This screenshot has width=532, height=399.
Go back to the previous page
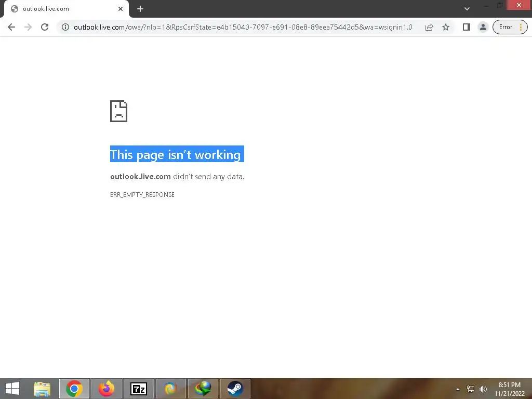coord(11,27)
